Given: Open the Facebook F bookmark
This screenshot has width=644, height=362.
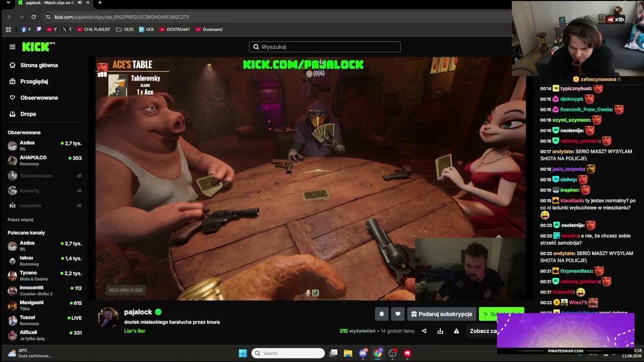Looking at the screenshot, I should 26,30.
